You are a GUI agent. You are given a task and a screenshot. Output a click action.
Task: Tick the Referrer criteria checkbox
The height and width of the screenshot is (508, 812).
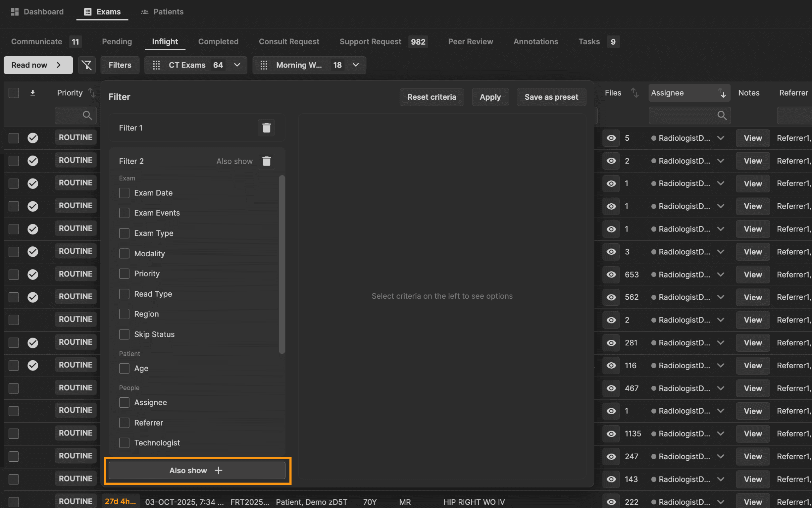click(124, 423)
